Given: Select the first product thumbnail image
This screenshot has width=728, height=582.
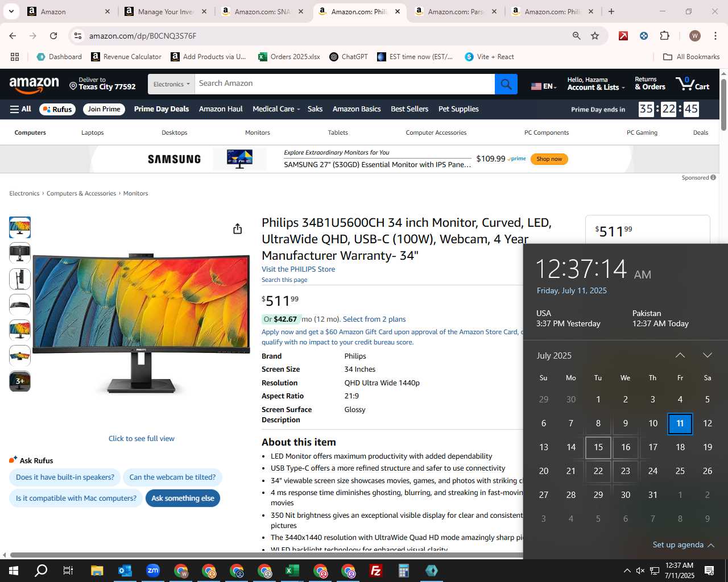Looking at the screenshot, I should (x=20, y=227).
